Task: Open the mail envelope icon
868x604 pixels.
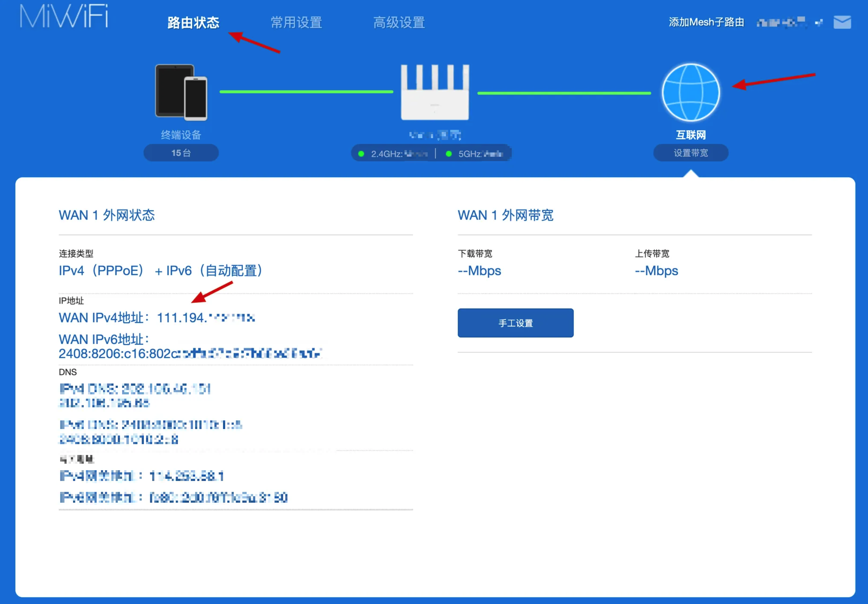Action: pos(842,22)
